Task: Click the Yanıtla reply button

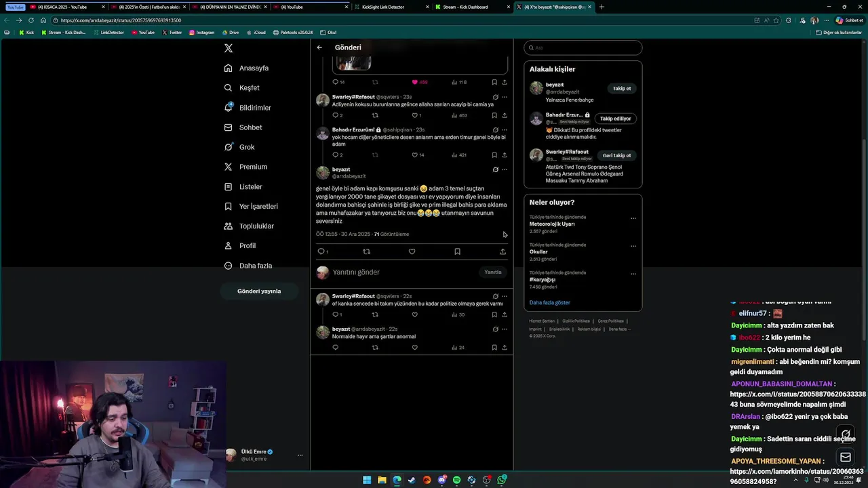Action: tap(493, 272)
